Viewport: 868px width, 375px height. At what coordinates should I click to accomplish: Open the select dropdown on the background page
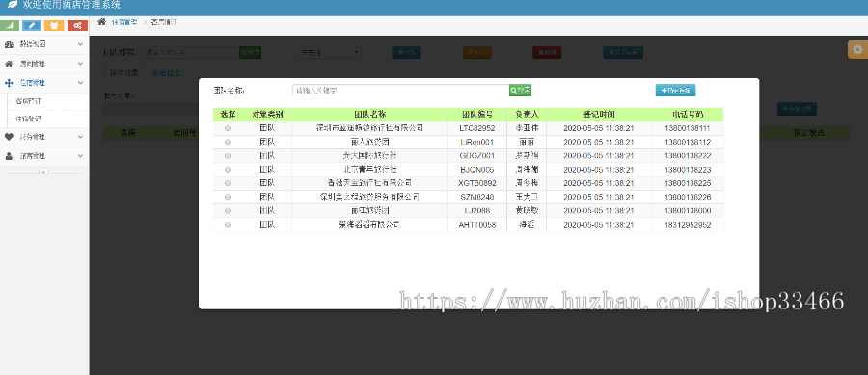coord(328,53)
